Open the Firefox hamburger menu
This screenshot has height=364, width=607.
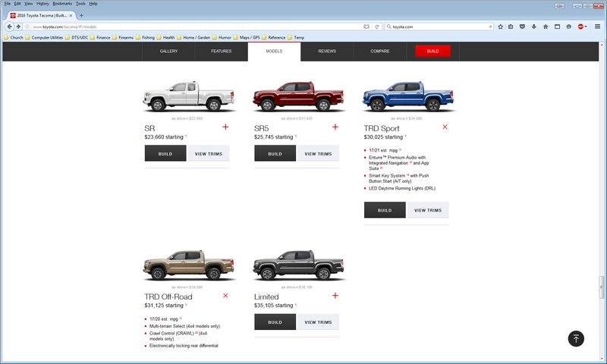[x=597, y=27]
